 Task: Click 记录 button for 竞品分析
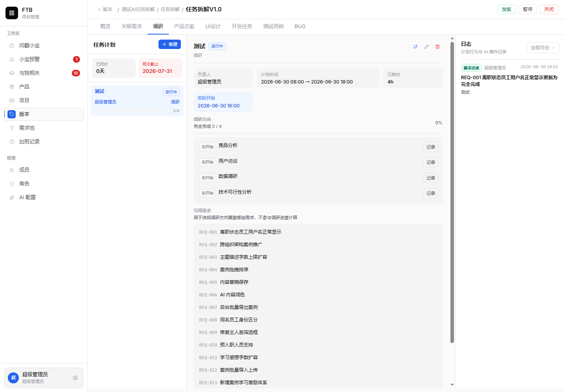pyautogui.click(x=431, y=147)
